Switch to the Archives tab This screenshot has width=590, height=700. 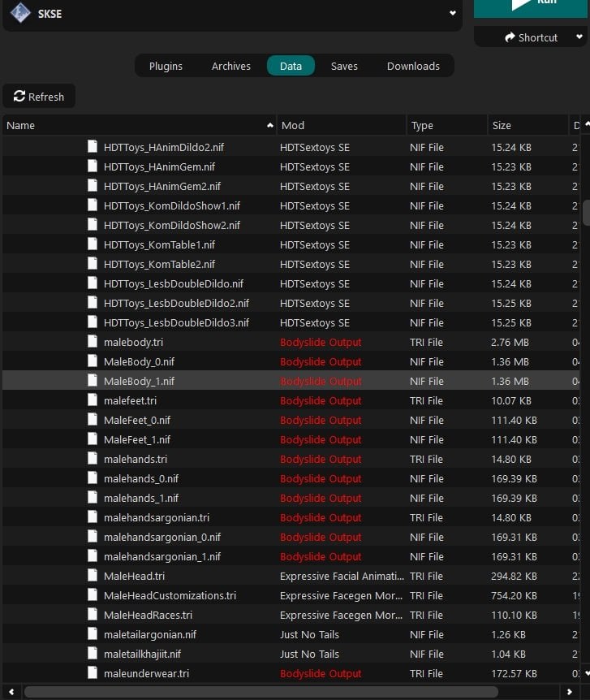[x=231, y=66]
